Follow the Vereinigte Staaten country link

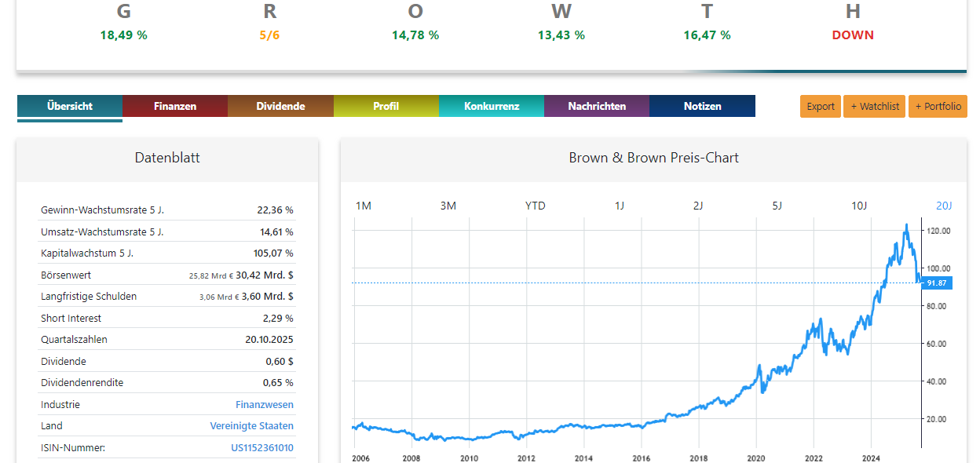click(x=251, y=426)
